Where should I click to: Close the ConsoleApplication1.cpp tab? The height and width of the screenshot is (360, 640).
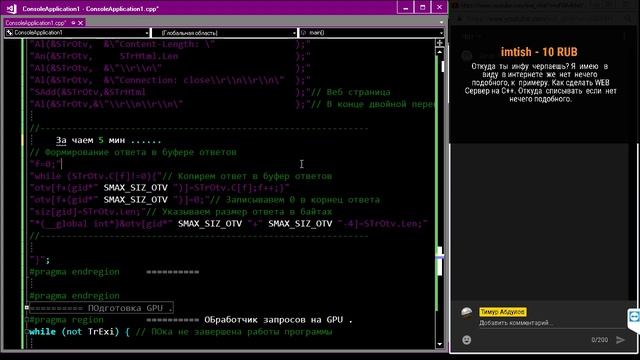(x=81, y=23)
